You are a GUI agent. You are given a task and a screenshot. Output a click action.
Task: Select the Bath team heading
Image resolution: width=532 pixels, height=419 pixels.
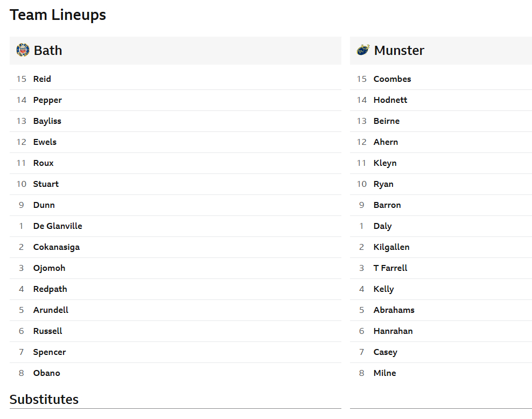click(48, 51)
